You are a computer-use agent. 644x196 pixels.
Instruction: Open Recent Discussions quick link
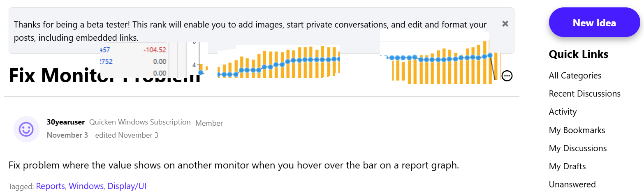tap(584, 94)
